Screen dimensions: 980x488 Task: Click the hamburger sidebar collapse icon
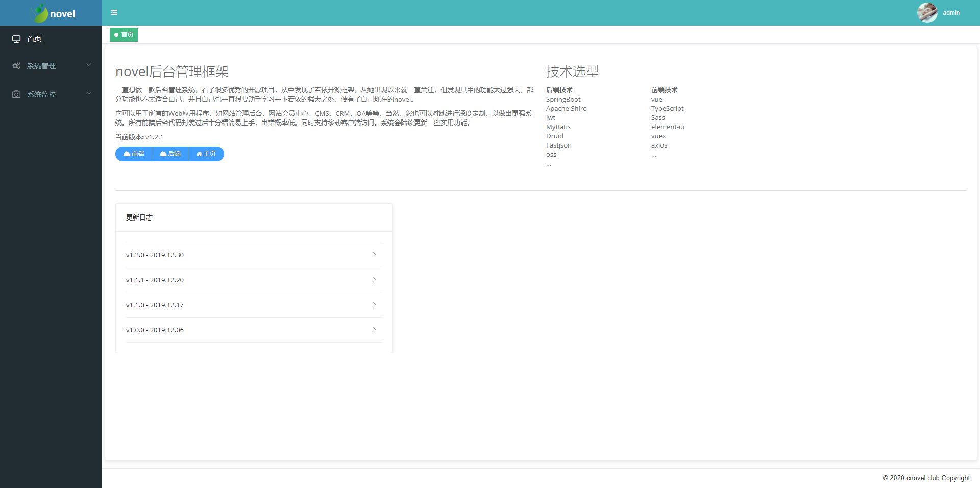pos(114,12)
